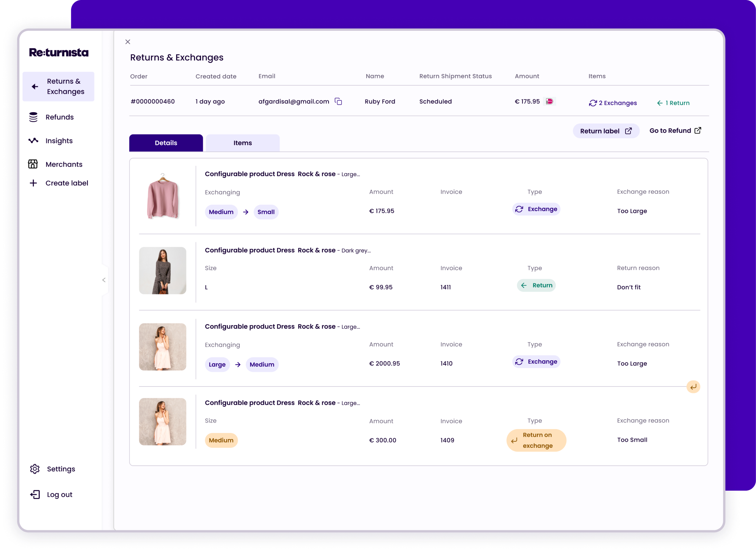This screenshot has width=756, height=552.
Task: Close the order details panel
Action: pos(128,42)
